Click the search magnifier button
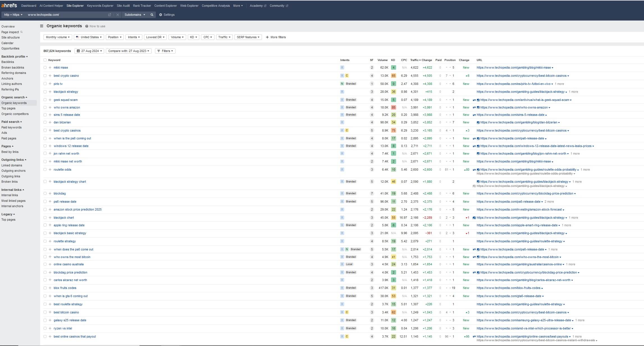 [152, 15]
